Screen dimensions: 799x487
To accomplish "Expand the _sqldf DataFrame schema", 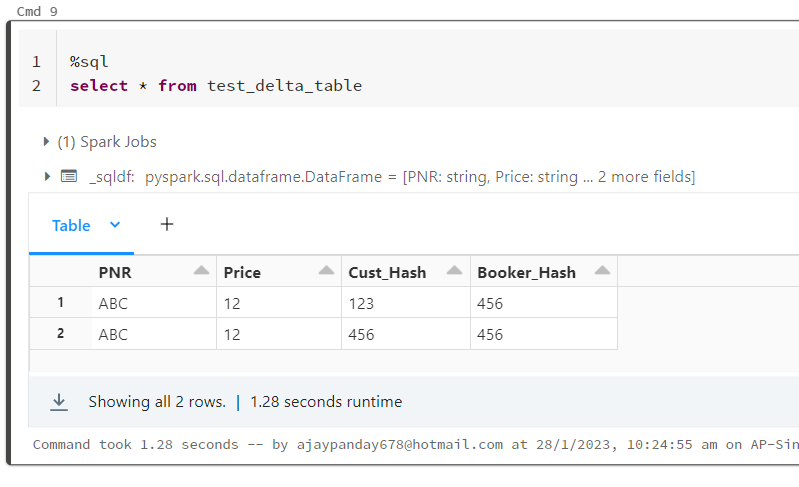I will [46, 176].
